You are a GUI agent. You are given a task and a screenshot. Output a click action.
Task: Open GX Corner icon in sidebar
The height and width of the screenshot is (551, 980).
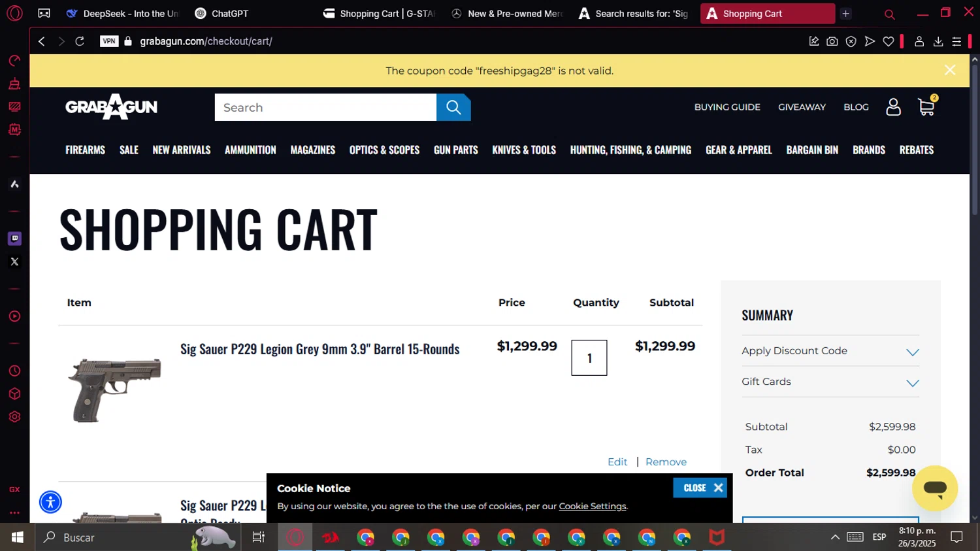click(x=14, y=489)
